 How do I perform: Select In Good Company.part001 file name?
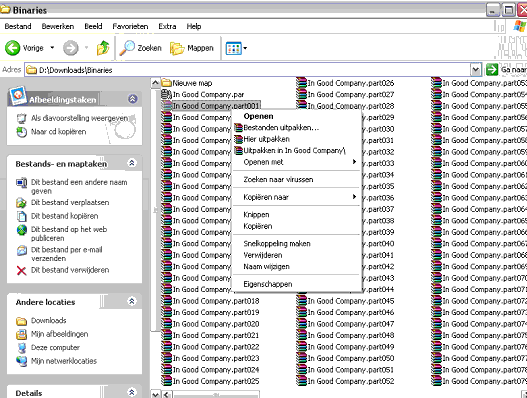point(216,106)
